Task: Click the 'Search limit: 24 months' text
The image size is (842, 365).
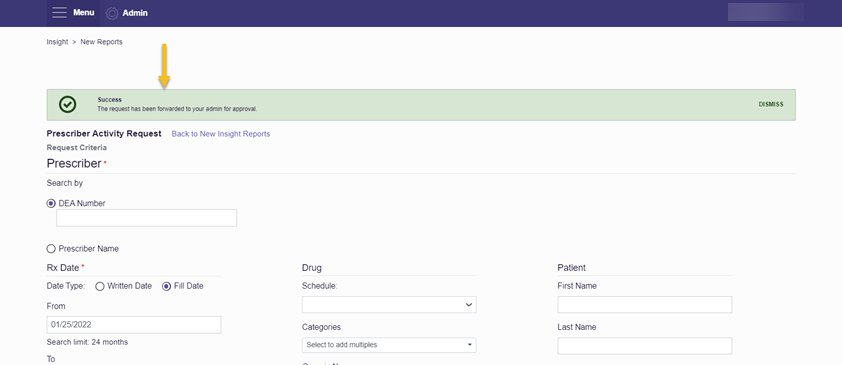Action: [88, 342]
